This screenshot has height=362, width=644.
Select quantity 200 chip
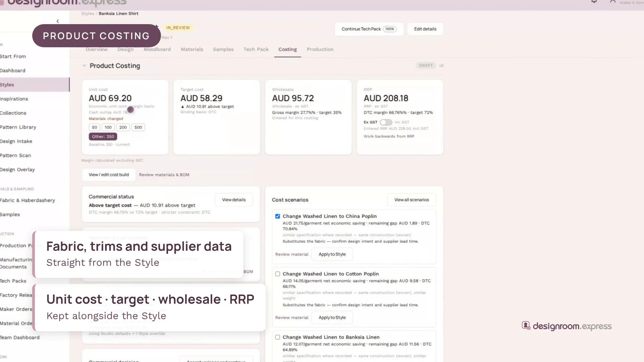123,127
